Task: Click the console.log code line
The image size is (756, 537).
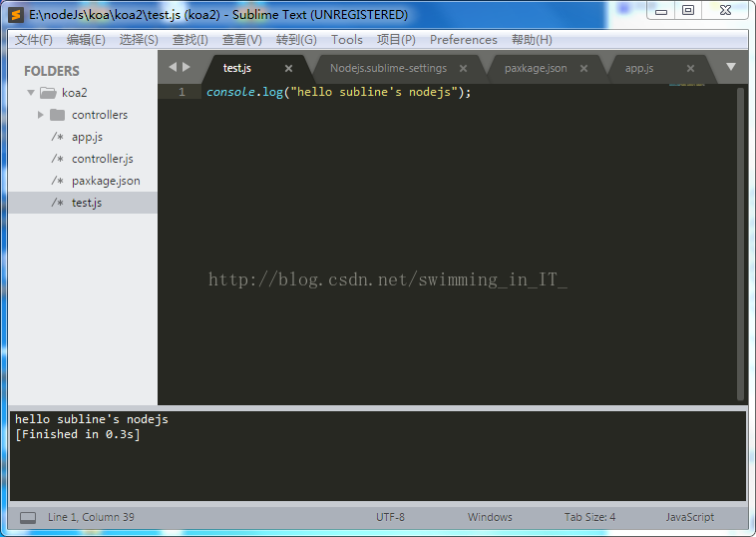Action: click(338, 92)
